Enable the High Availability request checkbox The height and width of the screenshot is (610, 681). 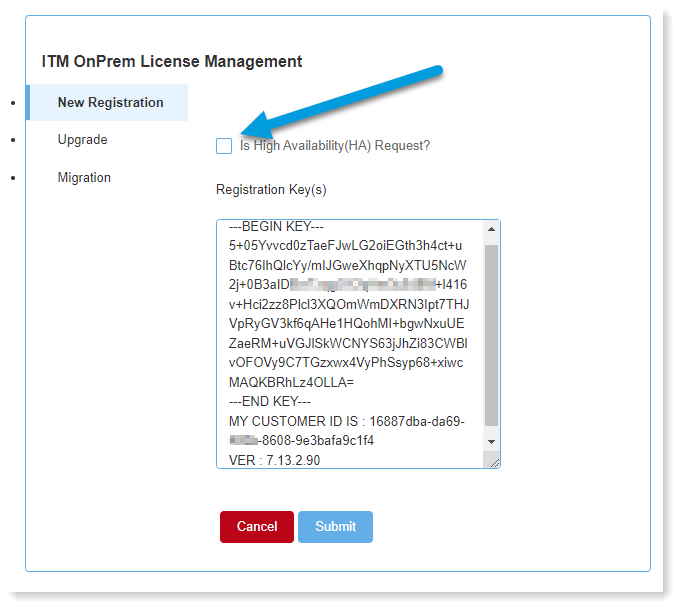coord(224,146)
